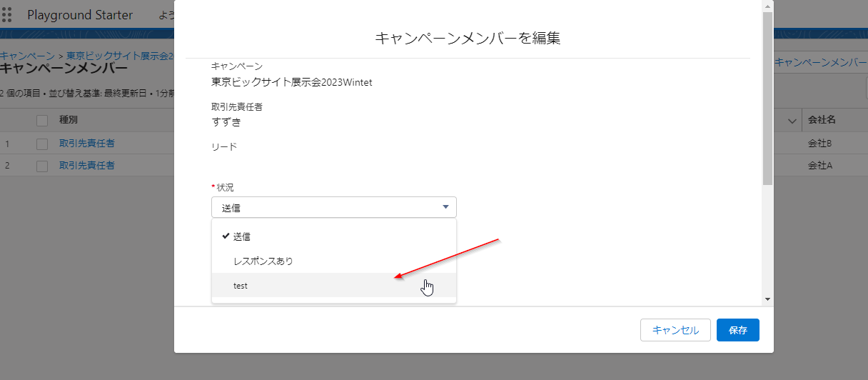Image resolution: width=868 pixels, height=380 pixels.
Task: Sort by the 会社名 column header
Action: click(x=822, y=120)
